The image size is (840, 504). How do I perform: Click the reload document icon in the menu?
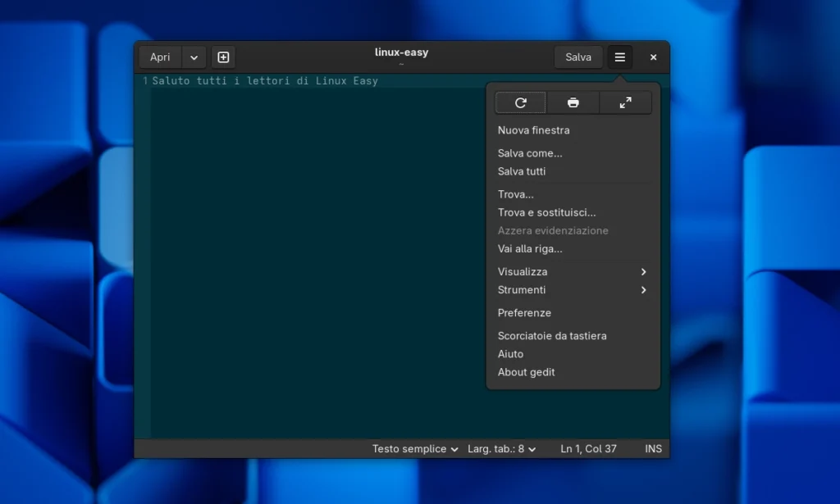[520, 102]
